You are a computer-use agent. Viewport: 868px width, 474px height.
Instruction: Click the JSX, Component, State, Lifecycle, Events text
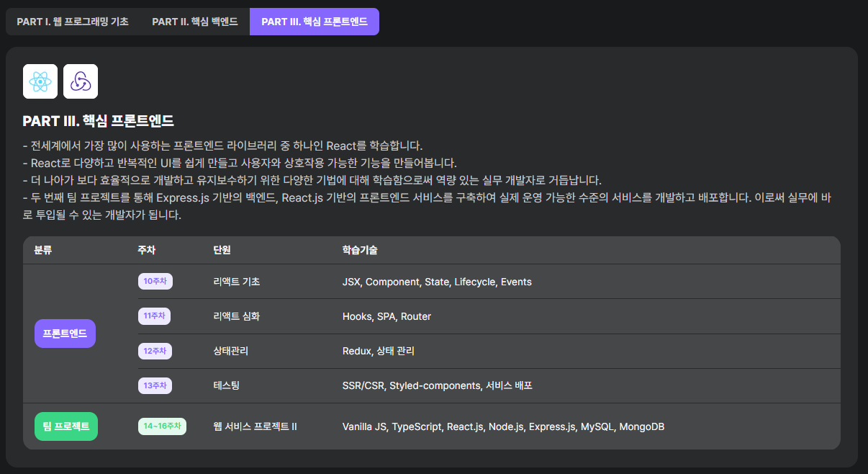tap(437, 282)
